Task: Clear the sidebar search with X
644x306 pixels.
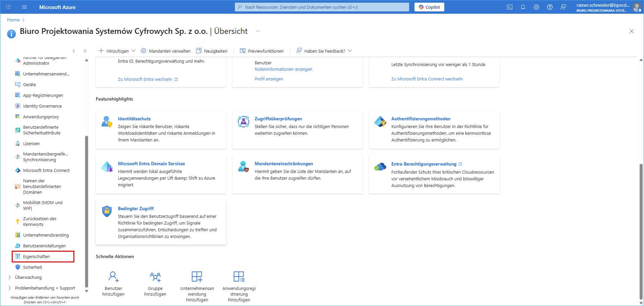Action: coord(74,51)
